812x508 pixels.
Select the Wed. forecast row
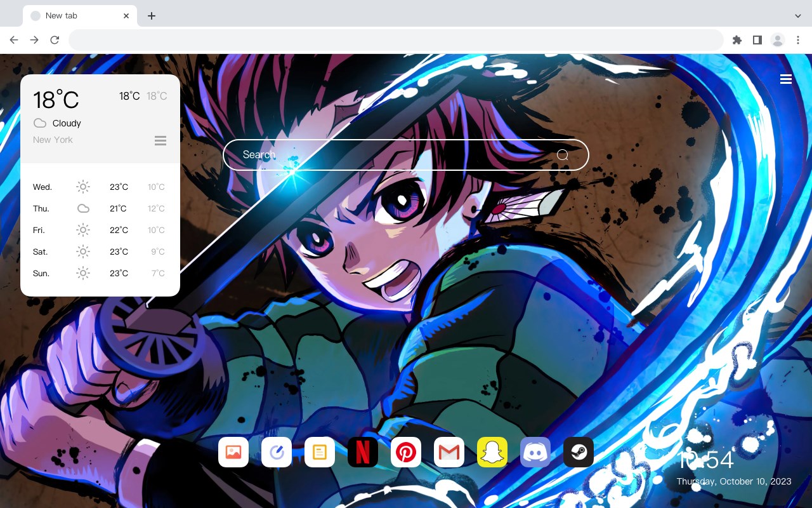tap(100, 187)
